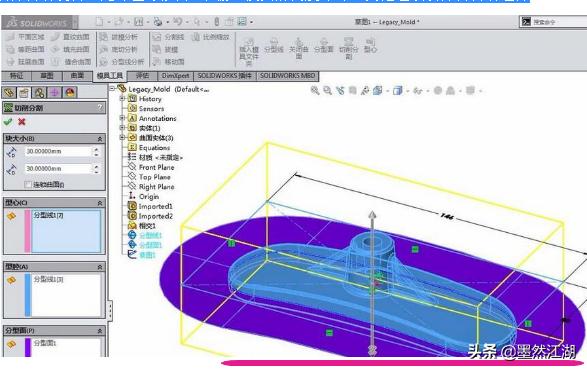Select the 直纹曲面 ruled surface tool
Viewport: 587px width, 370px height.
[x=71, y=37]
